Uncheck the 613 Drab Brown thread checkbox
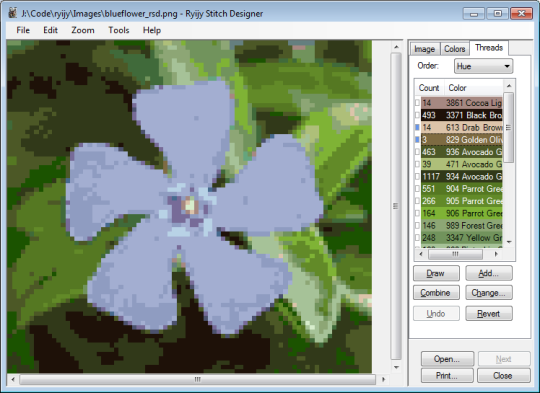540x393 pixels. 417,127
